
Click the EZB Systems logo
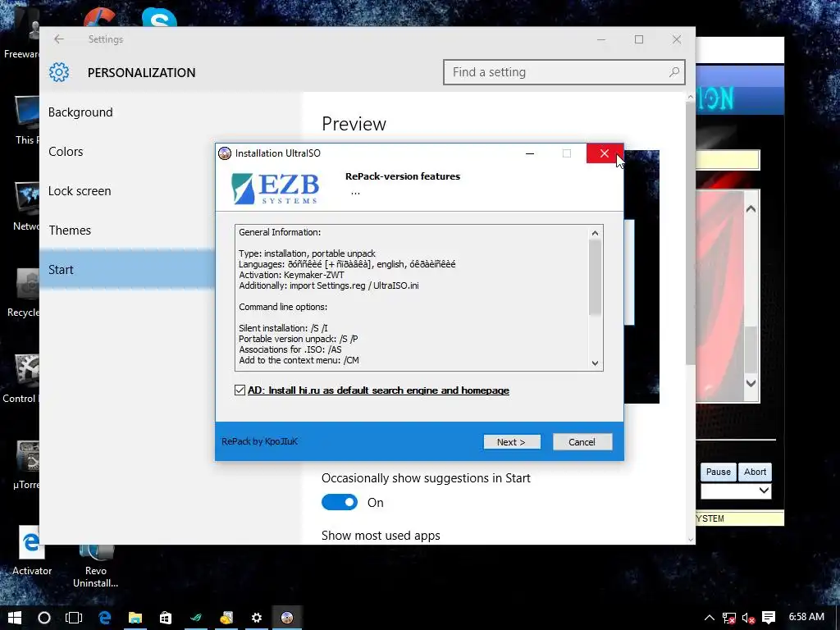(x=276, y=188)
